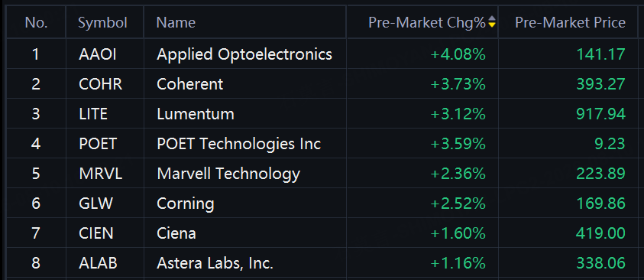Viewport: 644px width, 280px height.
Task: Click the GLW ticker symbol
Action: tap(95, 203)
